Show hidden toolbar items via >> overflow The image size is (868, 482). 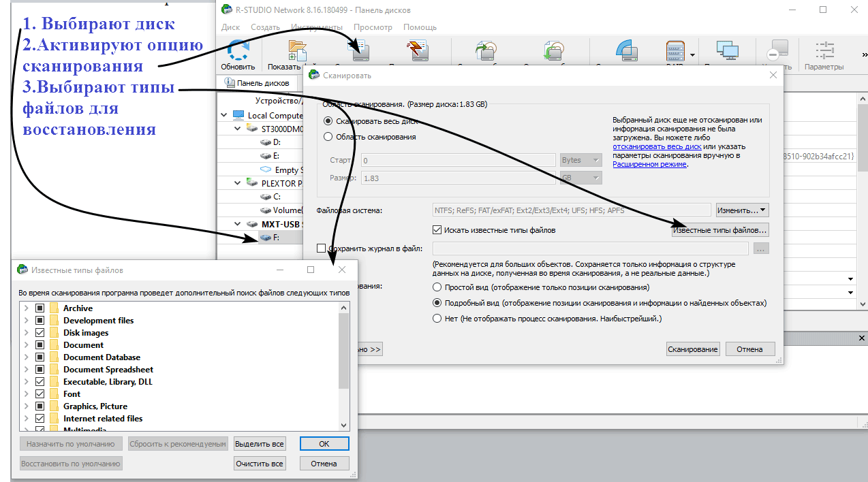(864, 55)
